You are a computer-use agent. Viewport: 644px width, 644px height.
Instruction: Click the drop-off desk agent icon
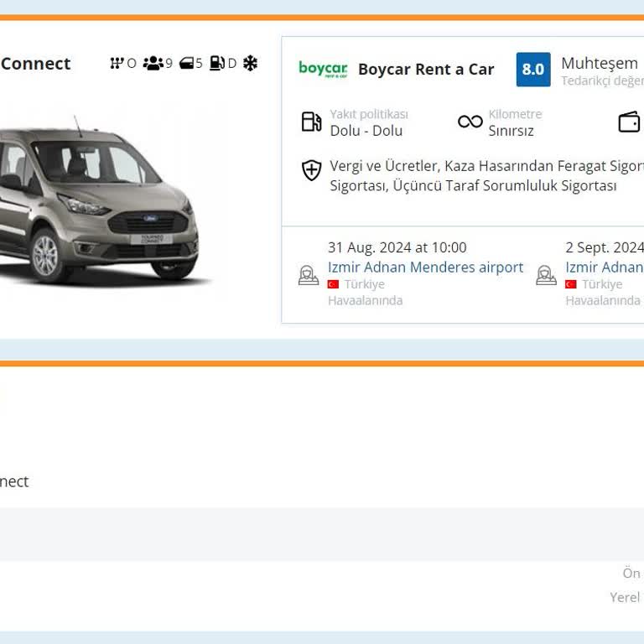[x=546, y=275]
